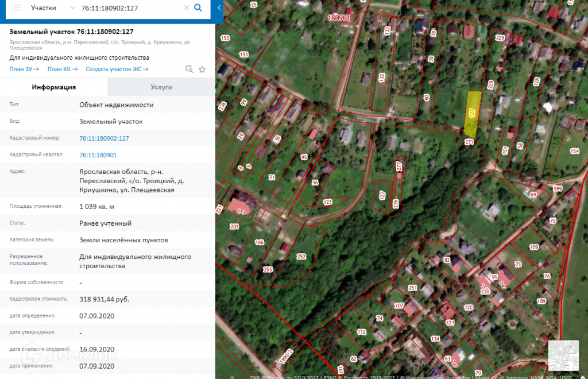Click the Объект недвижимости type value

click(116, 105)
